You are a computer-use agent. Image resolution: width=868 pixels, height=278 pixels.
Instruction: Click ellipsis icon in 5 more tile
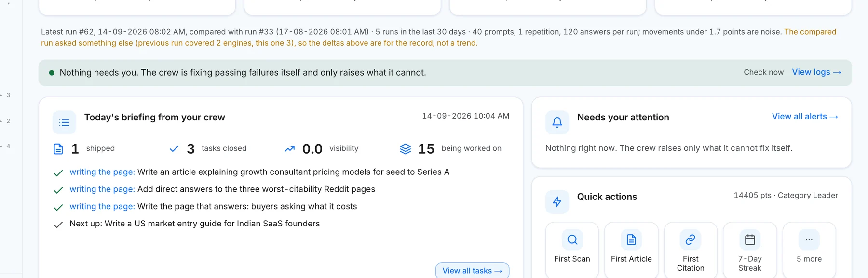pyautogui.click(x=809, y=239)
